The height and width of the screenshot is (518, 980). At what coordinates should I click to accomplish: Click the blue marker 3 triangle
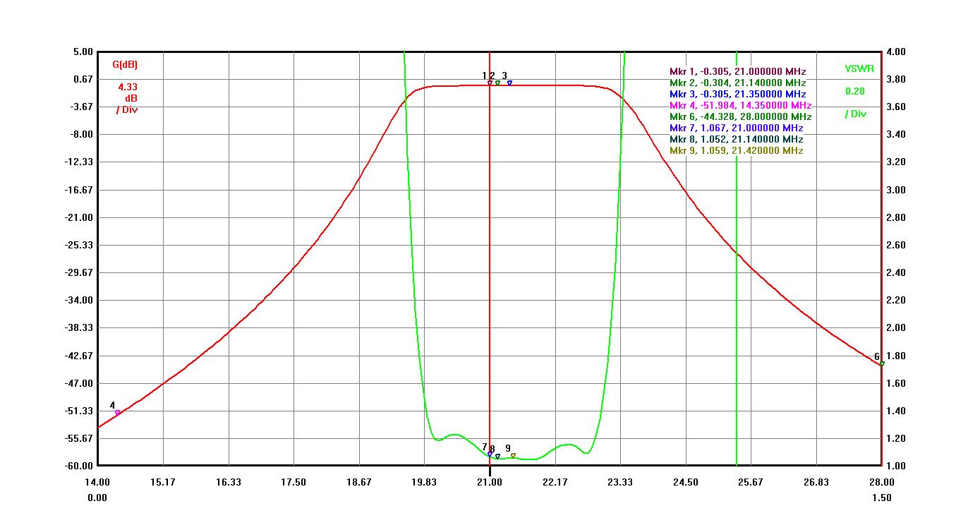click(509, 83)
